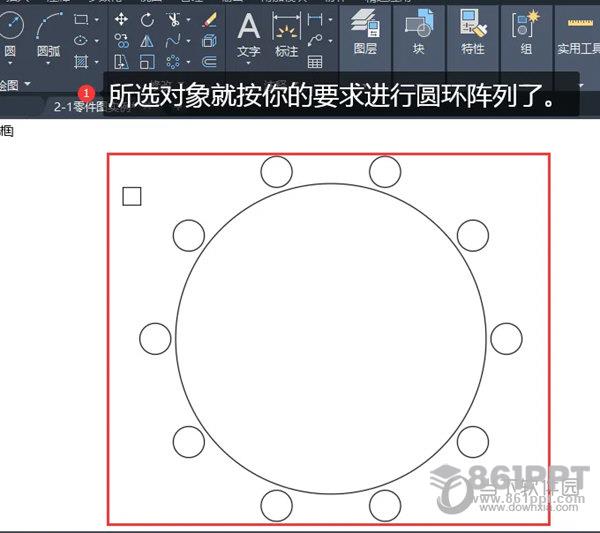Viewport: 600px width, 533px height.
Task: Open the Hatch tool dropdown arrow
Action: (96, 62)
